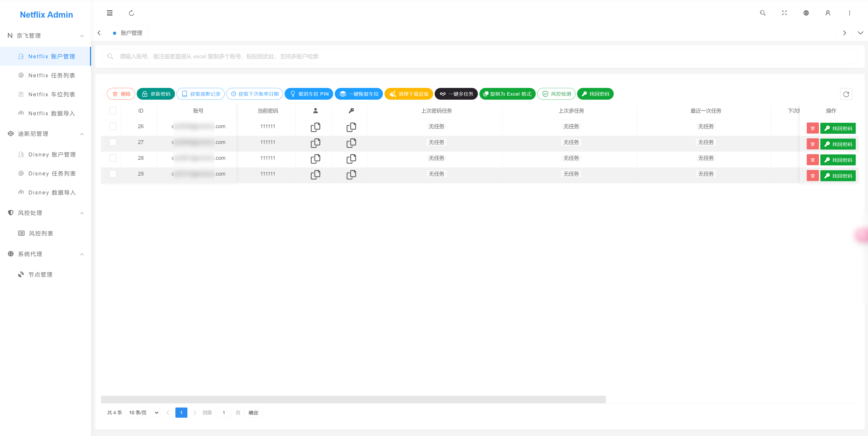Open the 10 条/页 page size dropdown
Screen dimensions: 868x436
click(x=143, y=413)
